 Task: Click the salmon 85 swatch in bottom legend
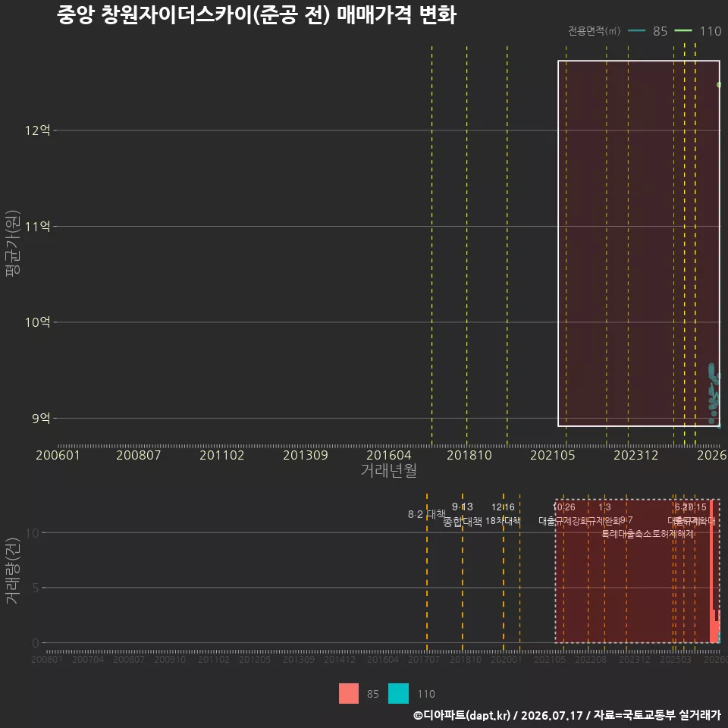348,693
